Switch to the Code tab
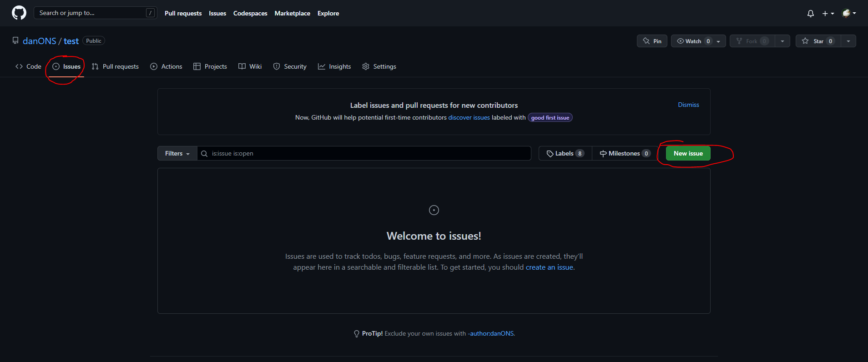This screenshot has width=868, height=362. [x=28, y=66]
